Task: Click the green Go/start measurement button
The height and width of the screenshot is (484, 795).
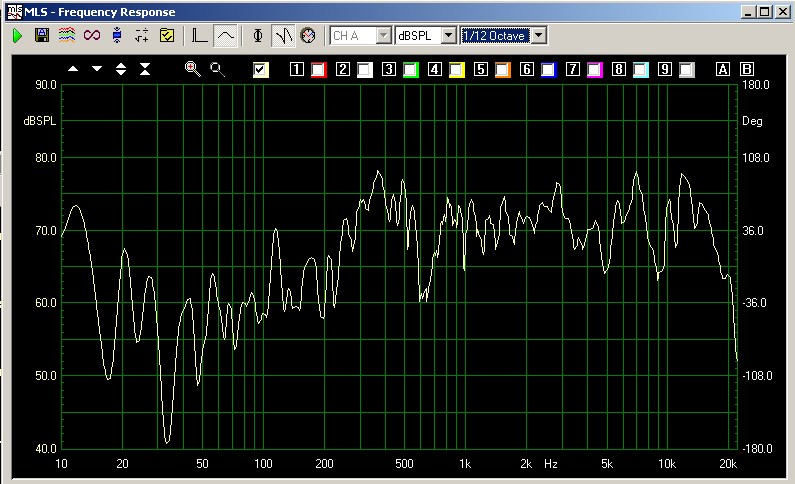Action: (17, 35)
